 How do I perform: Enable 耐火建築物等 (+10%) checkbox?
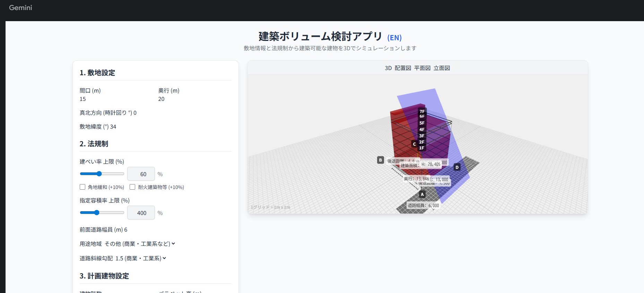132,187
